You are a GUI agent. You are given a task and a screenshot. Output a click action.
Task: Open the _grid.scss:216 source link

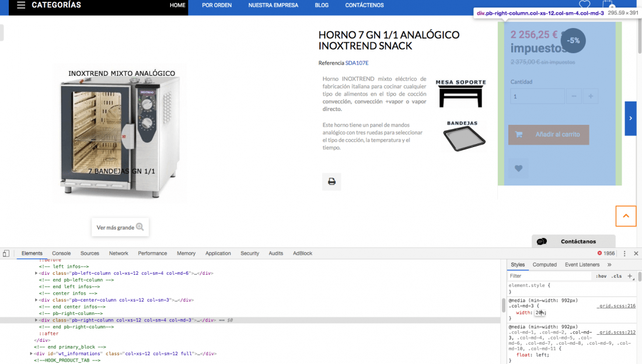pyautogui.click(x=616, y=306)
